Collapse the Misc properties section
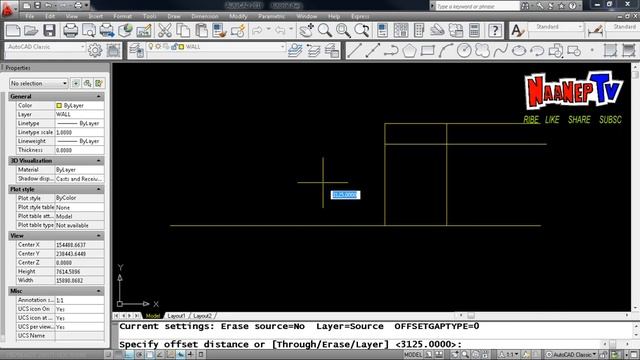Viewport: 640px width, 360px height. [x=98, y=291]
